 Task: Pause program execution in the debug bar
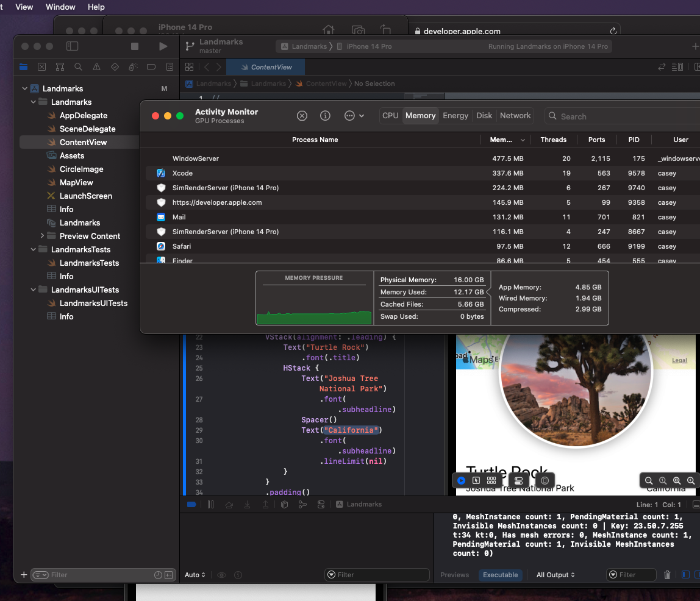coord(210,504)
